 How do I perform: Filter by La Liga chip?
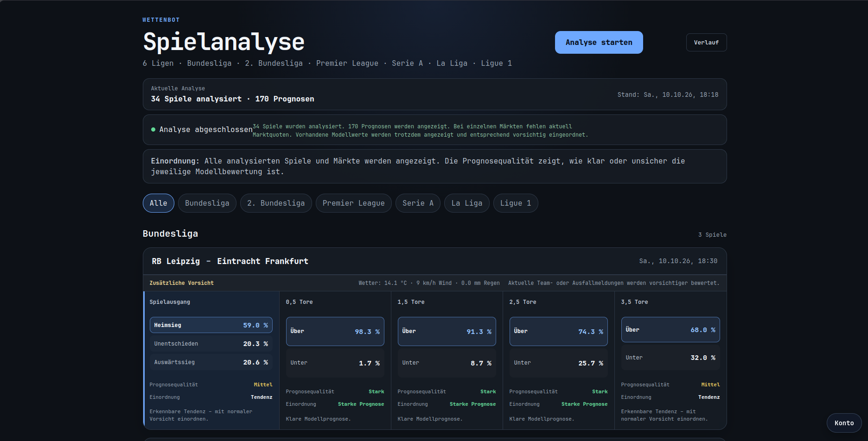(x=466, y=203)
